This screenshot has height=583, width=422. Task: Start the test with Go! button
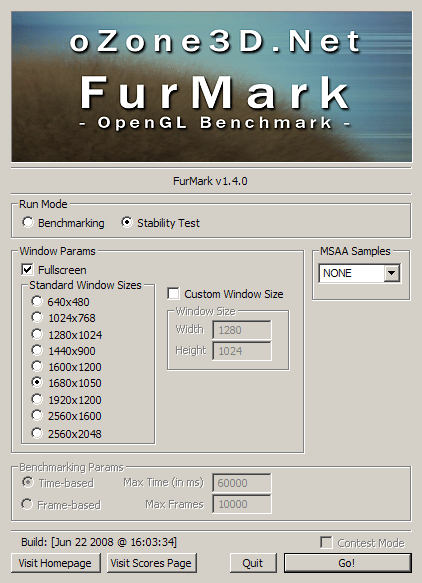point(348,563)
